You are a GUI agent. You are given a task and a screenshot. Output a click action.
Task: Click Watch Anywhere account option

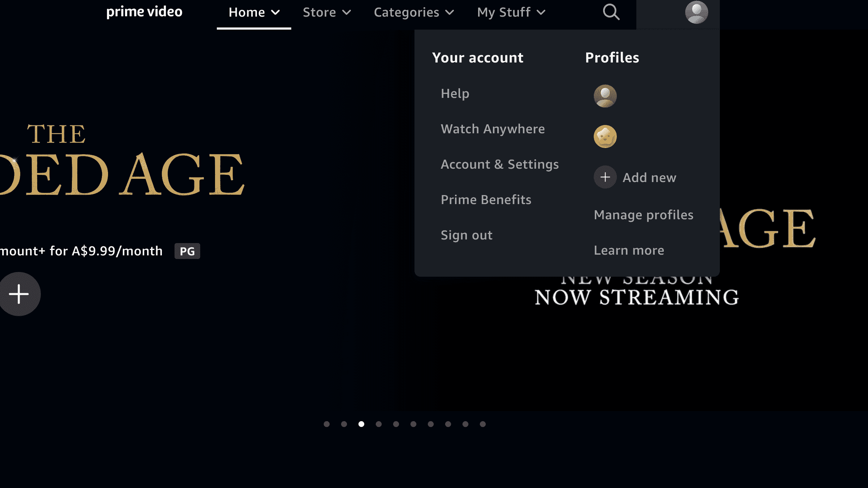(493, 129)
